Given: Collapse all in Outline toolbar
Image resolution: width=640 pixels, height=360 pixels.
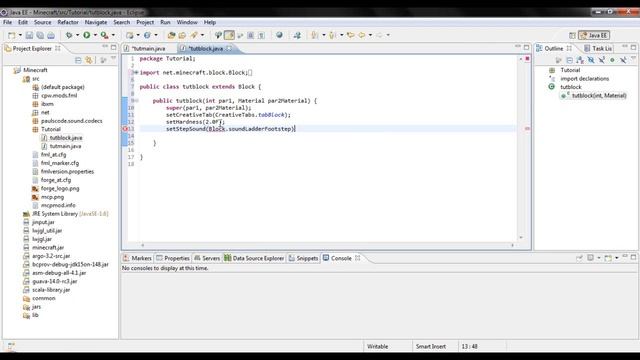Looking at the screenshot, I should (x=570, y=60).
